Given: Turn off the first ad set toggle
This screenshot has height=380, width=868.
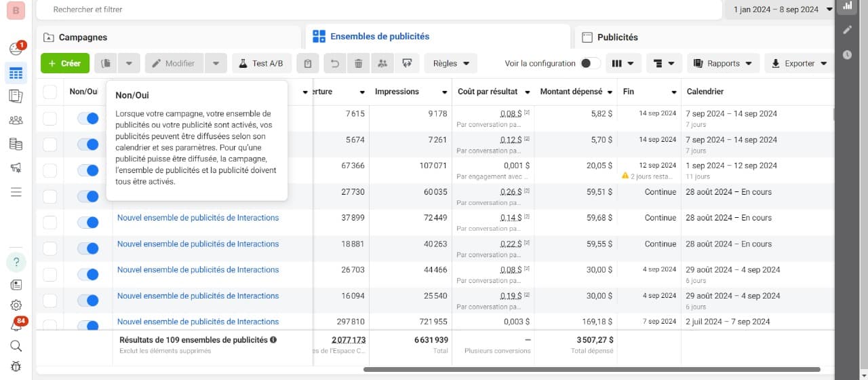Looking at the screenshot, I should click(87, 118).
